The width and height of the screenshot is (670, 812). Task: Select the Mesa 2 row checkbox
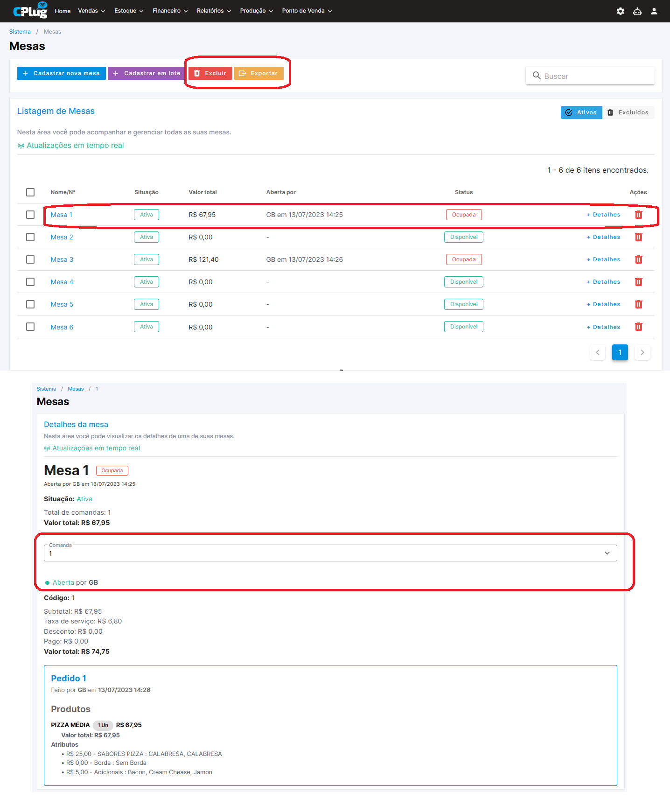pos(30,237)
